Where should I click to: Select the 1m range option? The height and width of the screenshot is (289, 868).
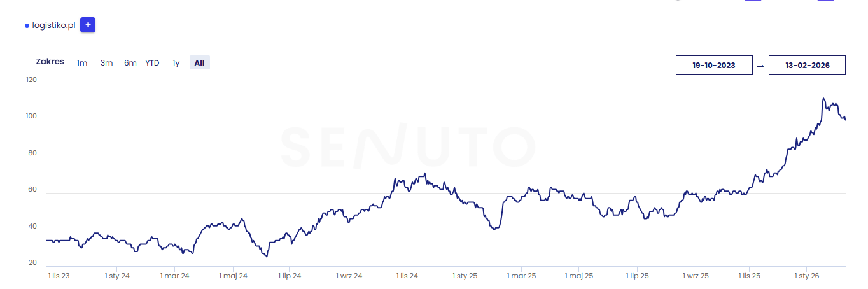point(82,62)
